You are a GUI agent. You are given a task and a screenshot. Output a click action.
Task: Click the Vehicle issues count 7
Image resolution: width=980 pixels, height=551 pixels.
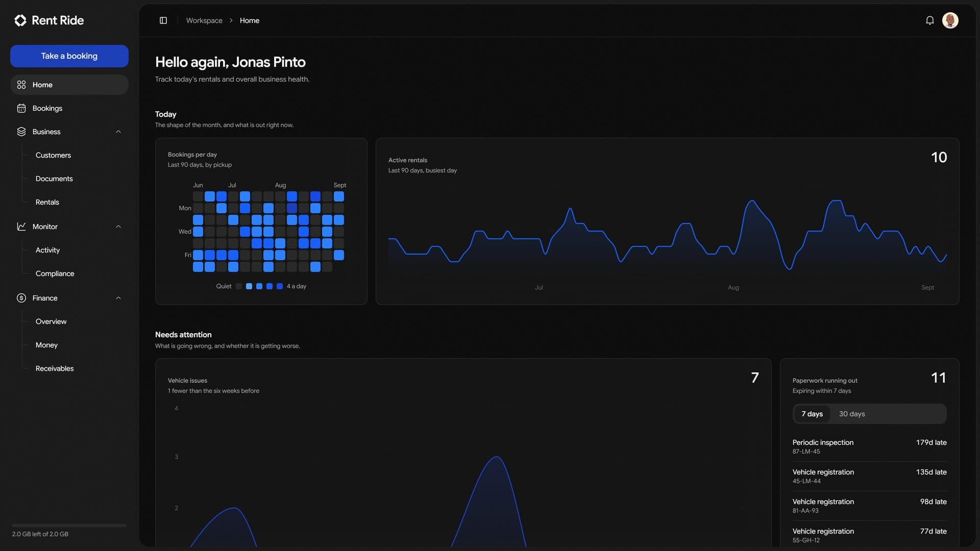[x=755, y=378]
